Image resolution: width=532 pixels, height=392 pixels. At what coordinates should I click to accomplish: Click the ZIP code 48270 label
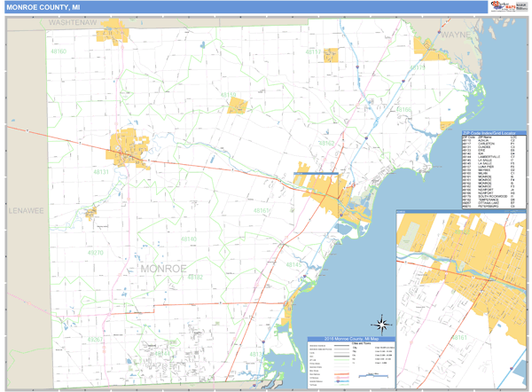[95, 253]
